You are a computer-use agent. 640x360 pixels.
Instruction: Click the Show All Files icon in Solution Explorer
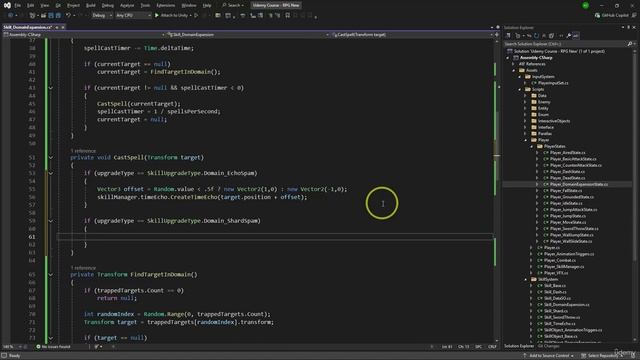[551, 36]
